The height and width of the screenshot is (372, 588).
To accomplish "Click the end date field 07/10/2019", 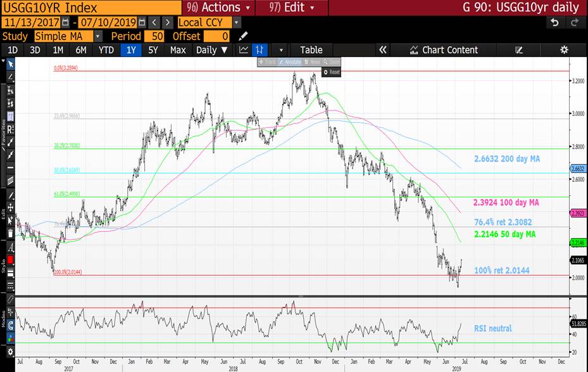I will pos(108,23).
